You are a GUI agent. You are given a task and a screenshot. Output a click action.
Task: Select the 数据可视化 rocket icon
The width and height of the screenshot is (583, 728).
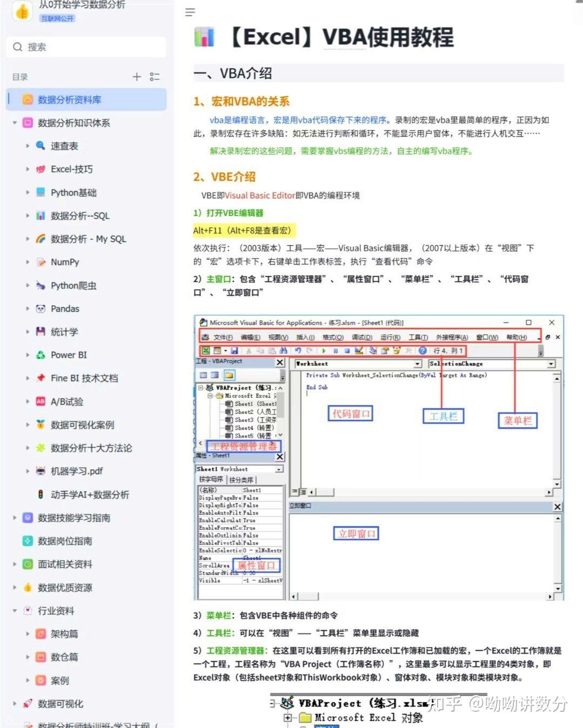pyautogui.click(x=28, y=704)
